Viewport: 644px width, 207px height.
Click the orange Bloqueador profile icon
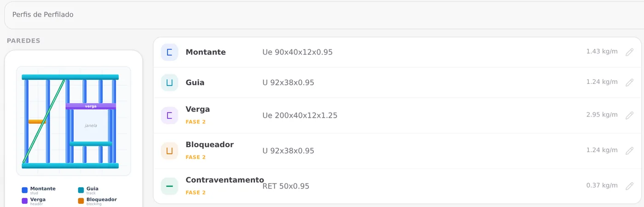(x=169, y=151)
